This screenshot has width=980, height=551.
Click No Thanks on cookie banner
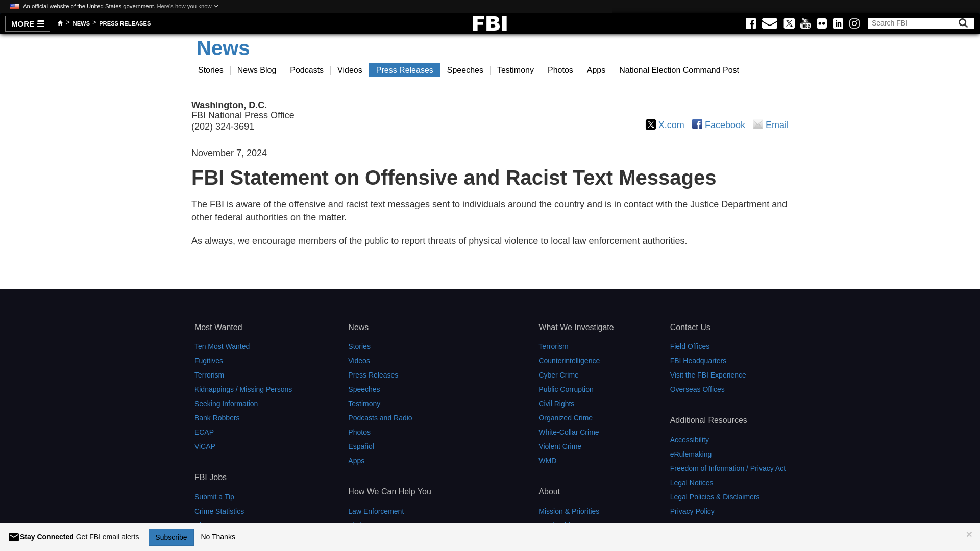coord(218,536)
